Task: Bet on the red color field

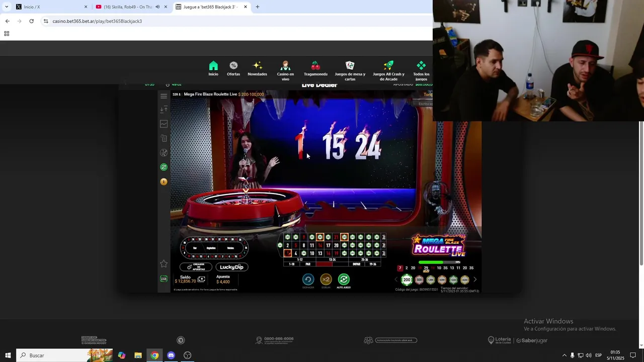Action: (324, 264)
